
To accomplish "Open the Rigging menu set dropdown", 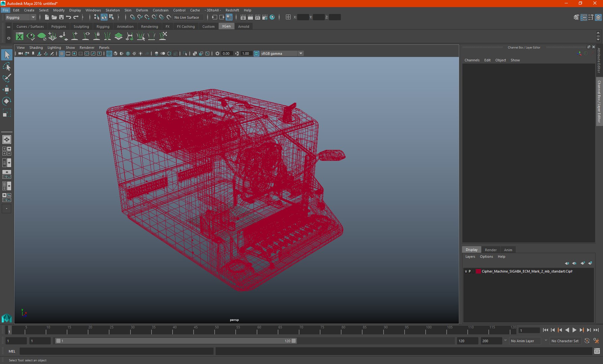I will click(x=21, y=18).
